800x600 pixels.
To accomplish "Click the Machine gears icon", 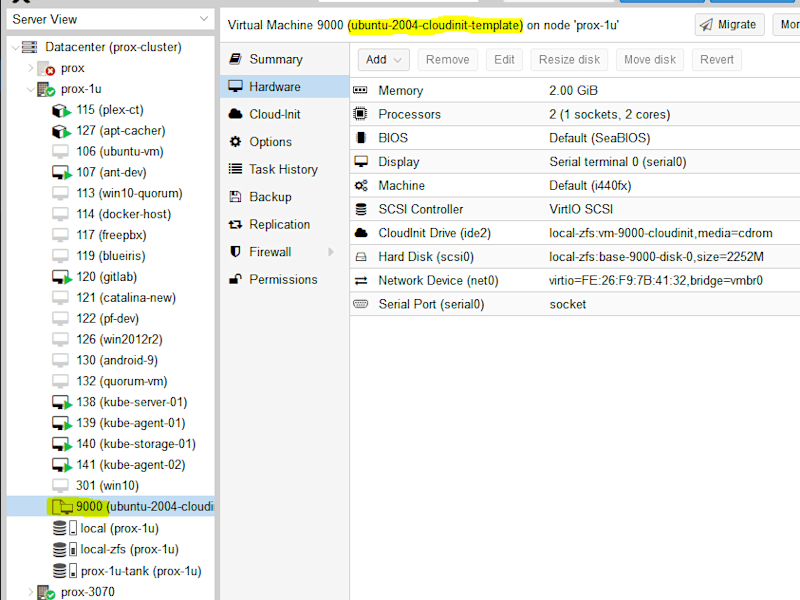I will pos(361,185).
